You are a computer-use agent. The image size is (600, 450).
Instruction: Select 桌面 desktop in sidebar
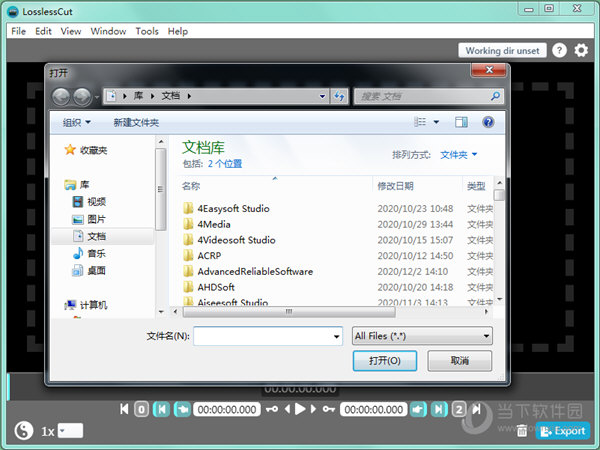click(x=89, y=271)
